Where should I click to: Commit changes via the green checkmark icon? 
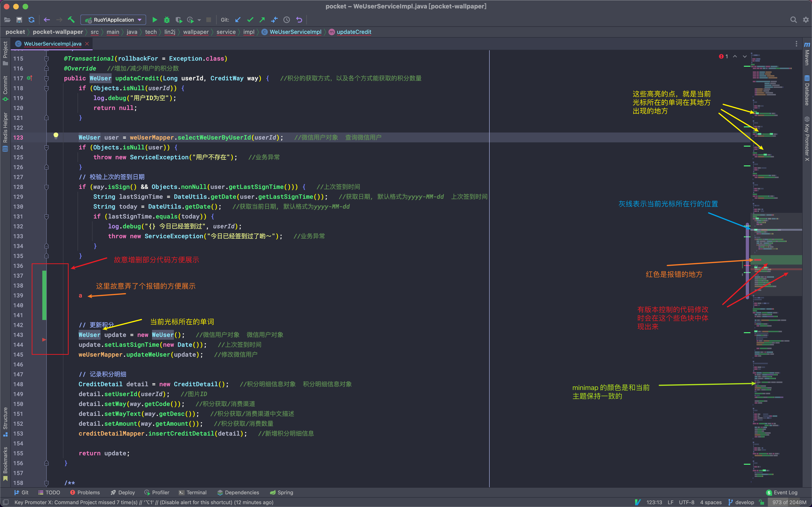[250, 20]
